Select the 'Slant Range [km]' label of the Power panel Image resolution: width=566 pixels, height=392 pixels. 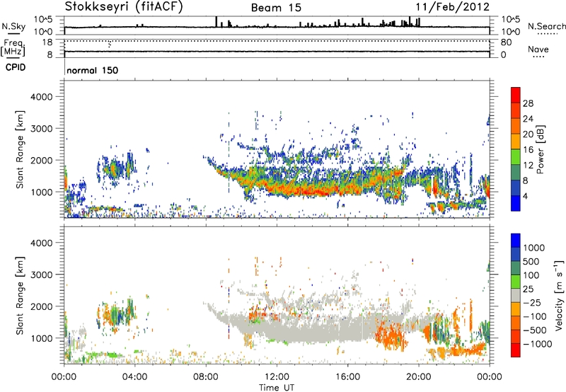click(20, 149)
